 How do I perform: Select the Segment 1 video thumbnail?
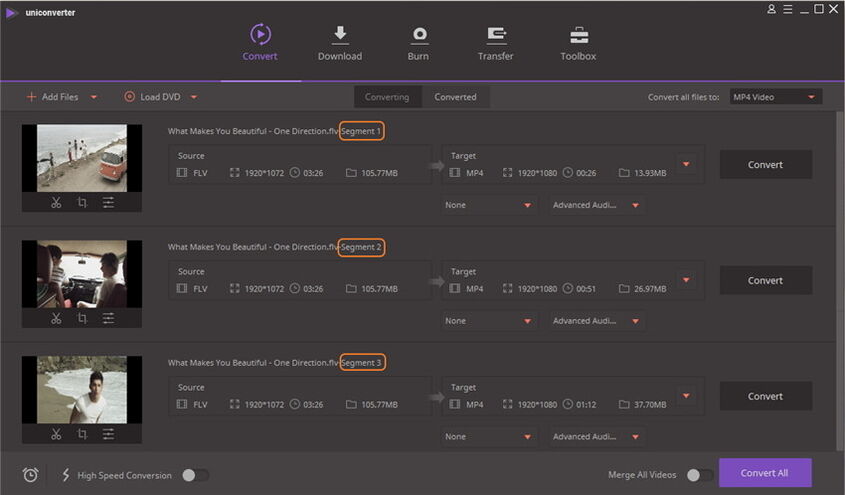[82, 158]
